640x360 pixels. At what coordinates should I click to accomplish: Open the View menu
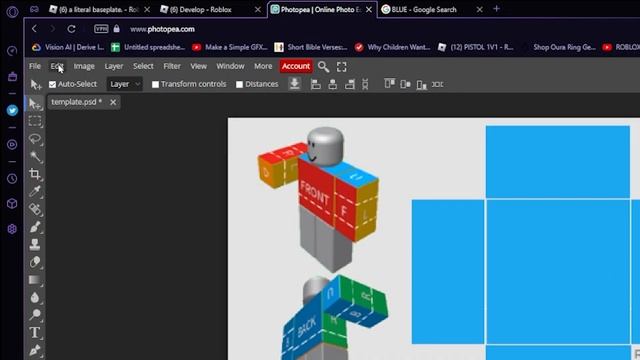pos(198,66)
